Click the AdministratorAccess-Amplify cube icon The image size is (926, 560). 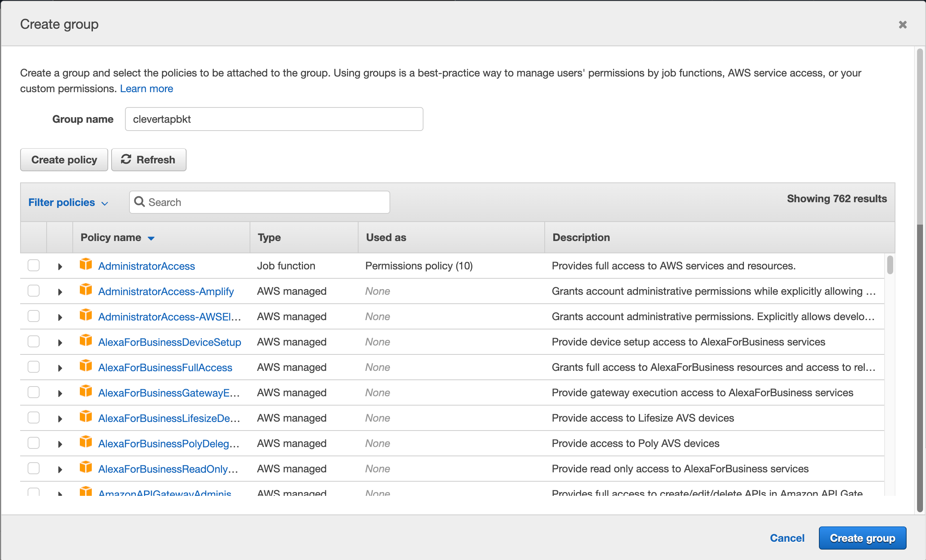tap(86, 290)
